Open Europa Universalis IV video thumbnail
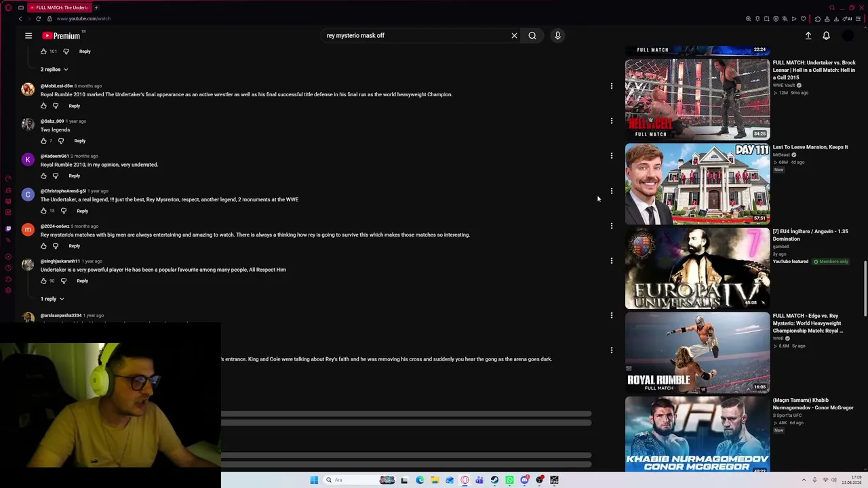The image size is (868, 488). click(x=697, y=268)
